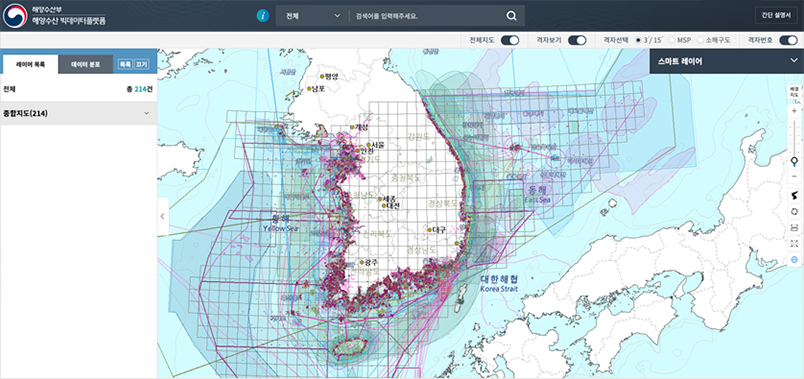The image size is (804, 379).
Task: Click the distance measure tool icon
Action: 794,228
